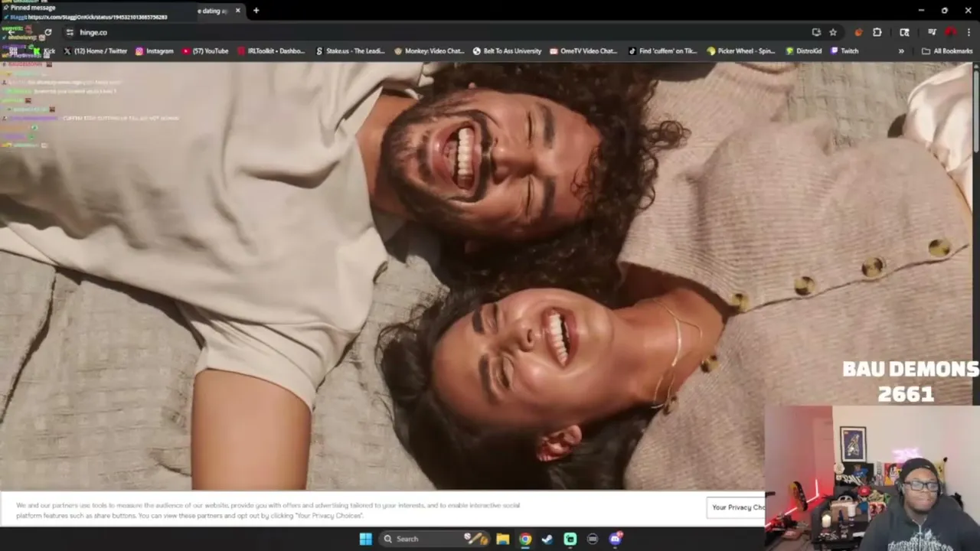Image resolution: width=980 pixels, height=551 pixels.
Task: Open the Home / Twitter bookmark
Action: click(x=95, y=51)
